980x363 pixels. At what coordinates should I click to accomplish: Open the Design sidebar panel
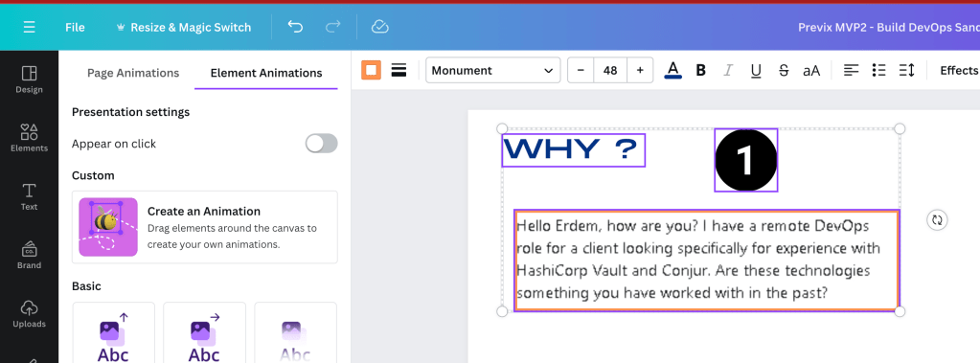29,79
